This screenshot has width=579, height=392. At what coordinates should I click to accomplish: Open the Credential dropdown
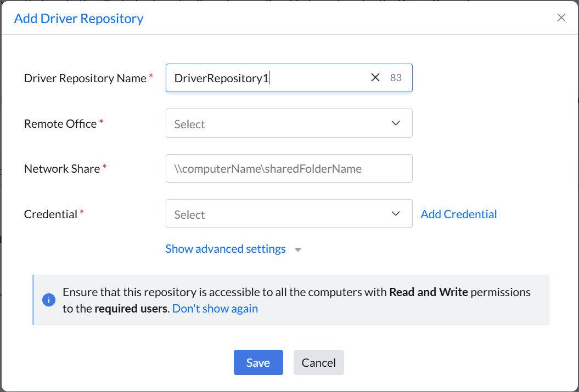289,214
